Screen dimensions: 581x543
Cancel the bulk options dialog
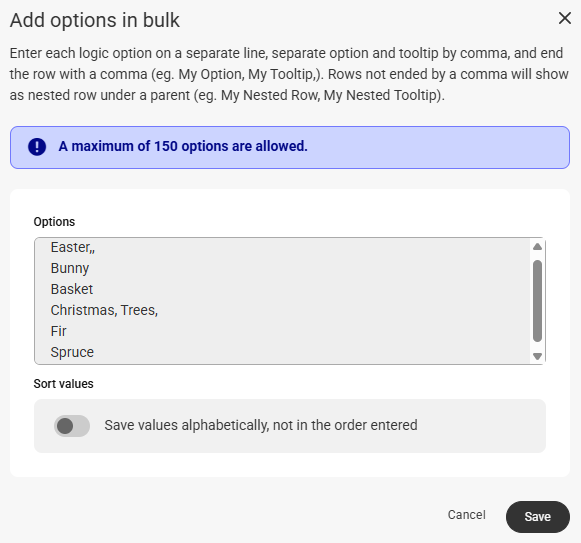pos(467,515)
